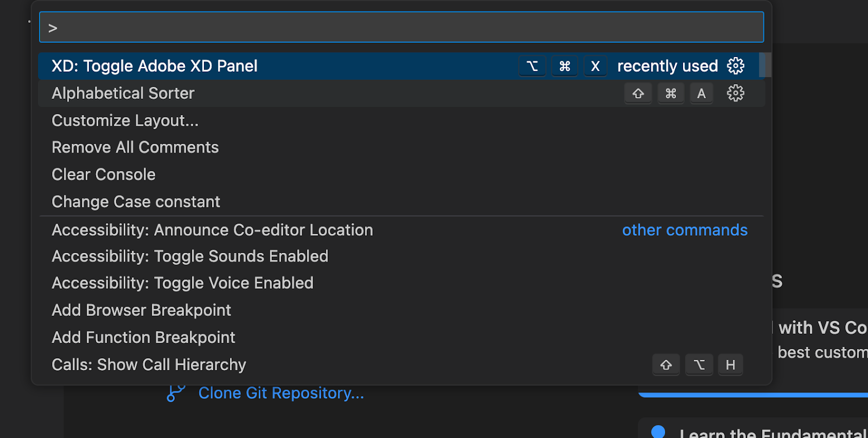The image size is (868, 438).
Task: Select the Remove All Comments command
Action: (135, 147)
